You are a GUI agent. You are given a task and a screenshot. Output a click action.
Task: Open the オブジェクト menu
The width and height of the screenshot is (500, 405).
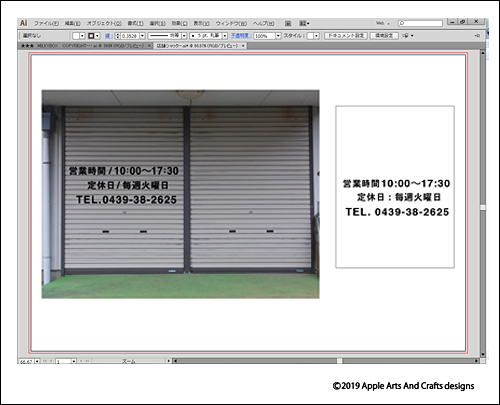tap(104, 23)
